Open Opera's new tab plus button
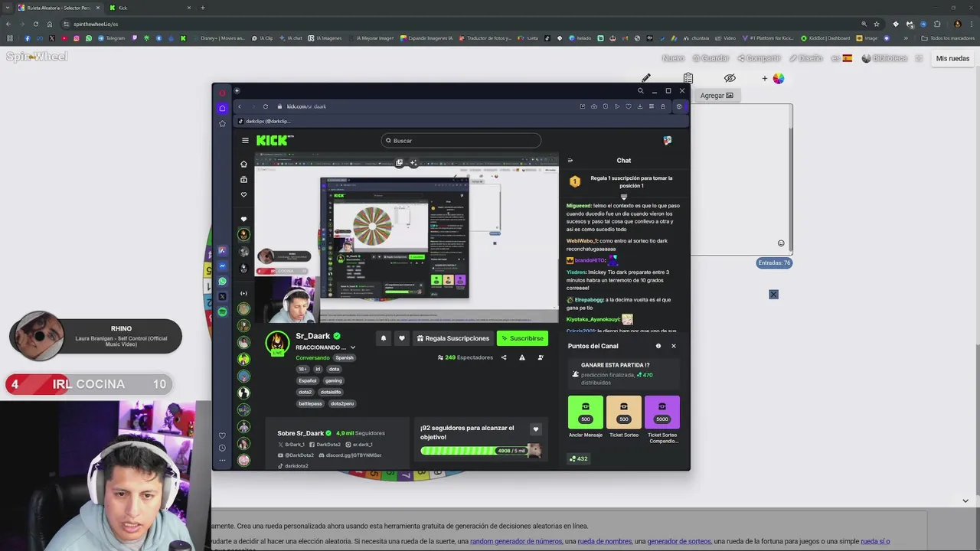Image resolution: width=980 pixels, height=551 pixels. point(237,91)
